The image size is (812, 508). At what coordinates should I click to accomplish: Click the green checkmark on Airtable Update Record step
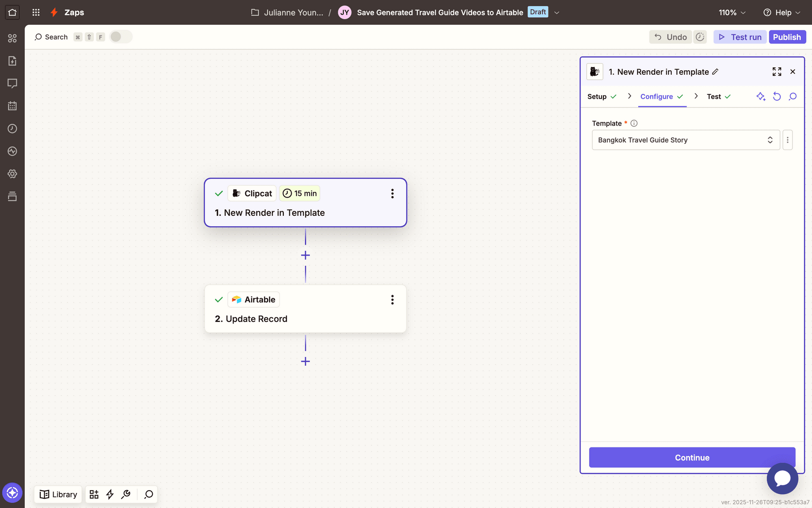coord(218,300)
